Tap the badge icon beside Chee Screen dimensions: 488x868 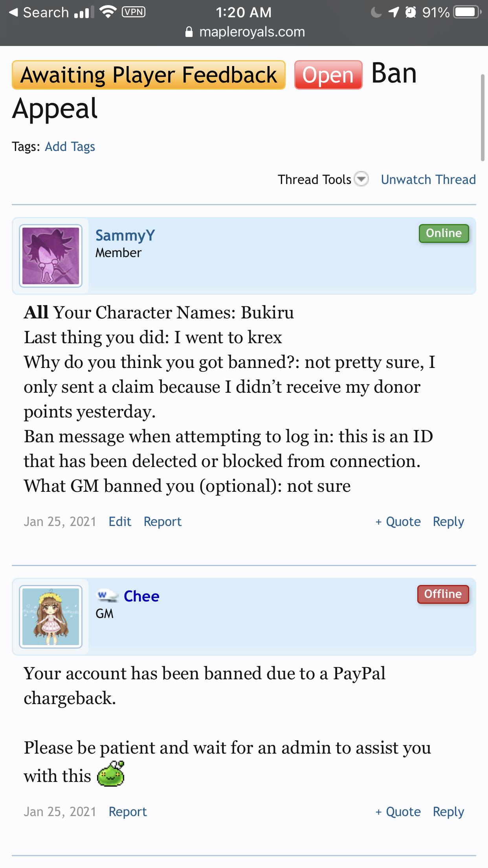[x=107, y=596]
